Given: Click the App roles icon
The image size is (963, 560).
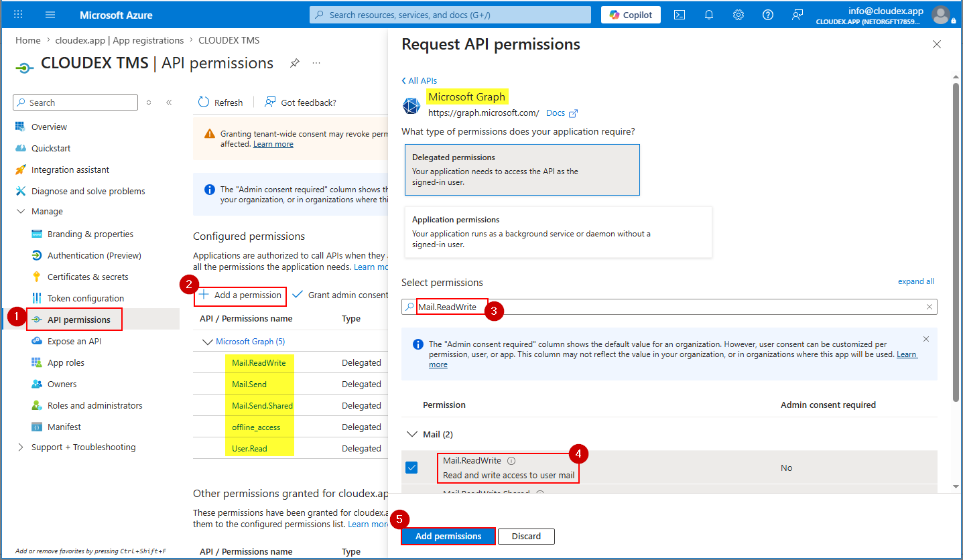Looking at the screenshot, I should tap(36, 362).
